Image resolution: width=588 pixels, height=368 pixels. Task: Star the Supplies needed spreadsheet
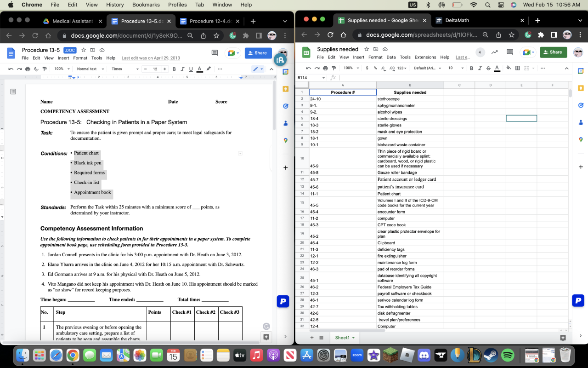[x=367, y=49]
